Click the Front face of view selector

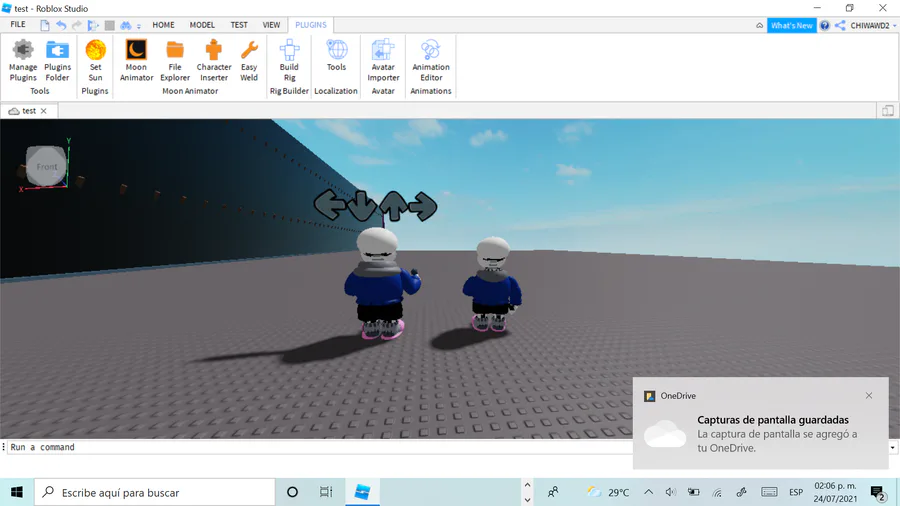coord(46,166)
